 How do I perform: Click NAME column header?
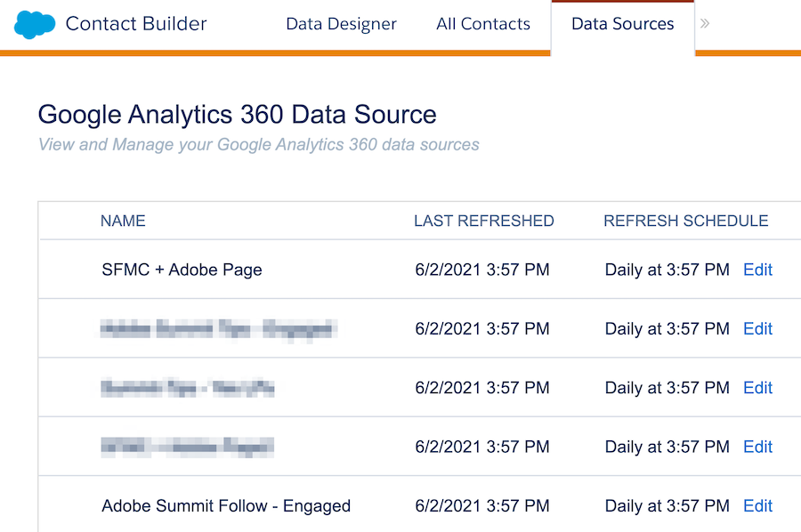pos(123,221)
